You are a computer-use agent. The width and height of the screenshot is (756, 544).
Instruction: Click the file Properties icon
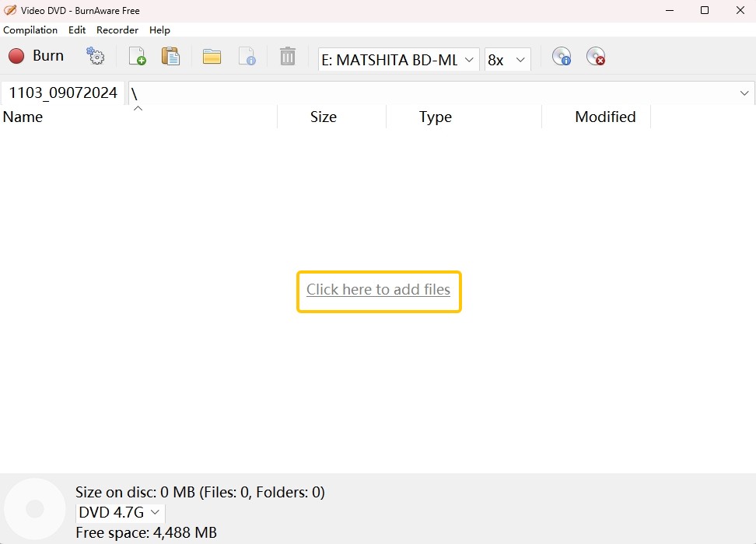click(x=247, y=56)
